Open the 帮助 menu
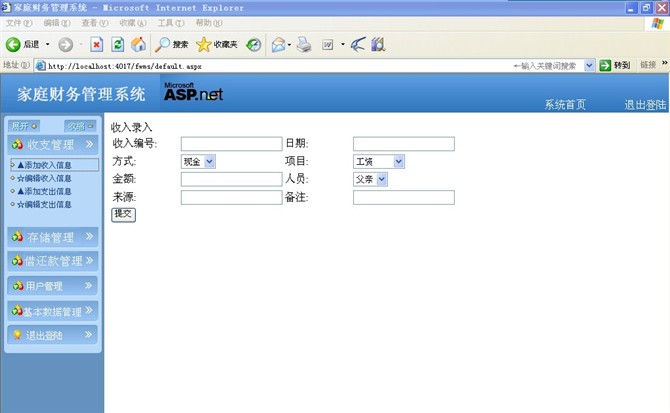670x413 pixels. pos(209,23)
